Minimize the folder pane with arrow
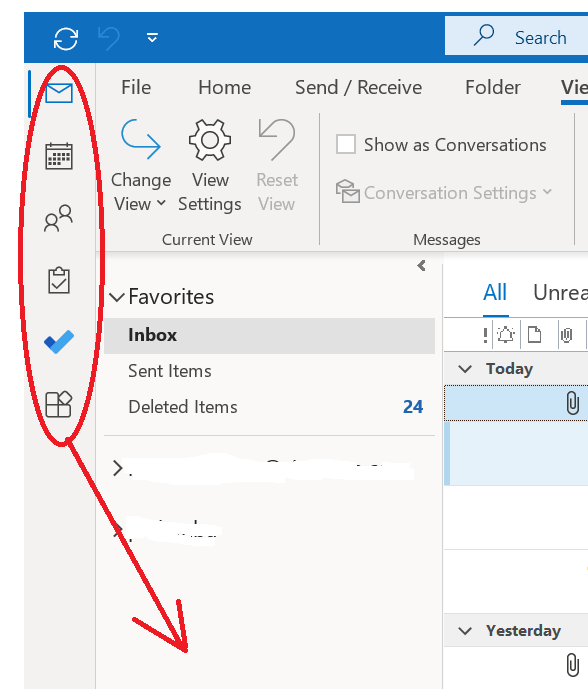Image resolution: width=588 pixels, height=689 pixels. (421, 265)
